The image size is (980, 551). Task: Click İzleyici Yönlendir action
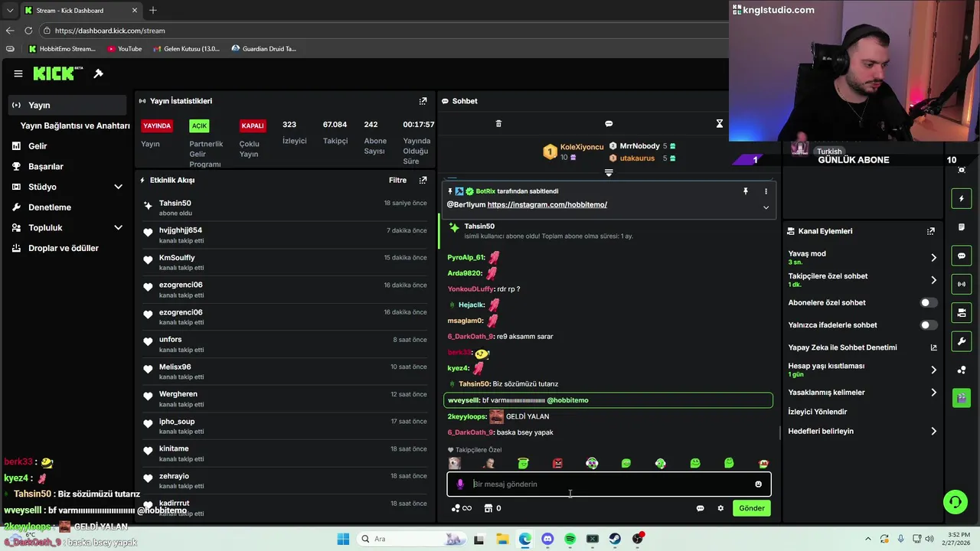(x=818, y=412)
